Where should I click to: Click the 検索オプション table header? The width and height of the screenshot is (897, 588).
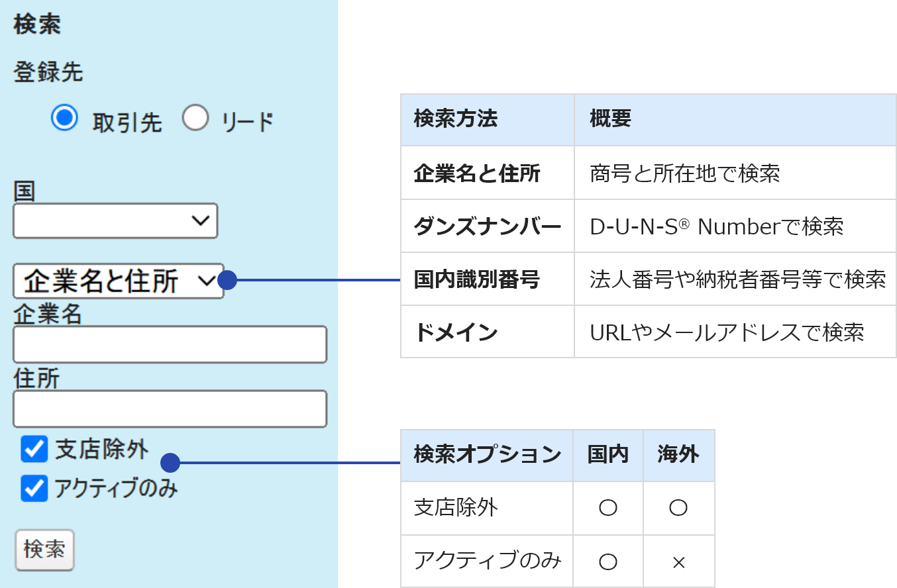(488, 455)
